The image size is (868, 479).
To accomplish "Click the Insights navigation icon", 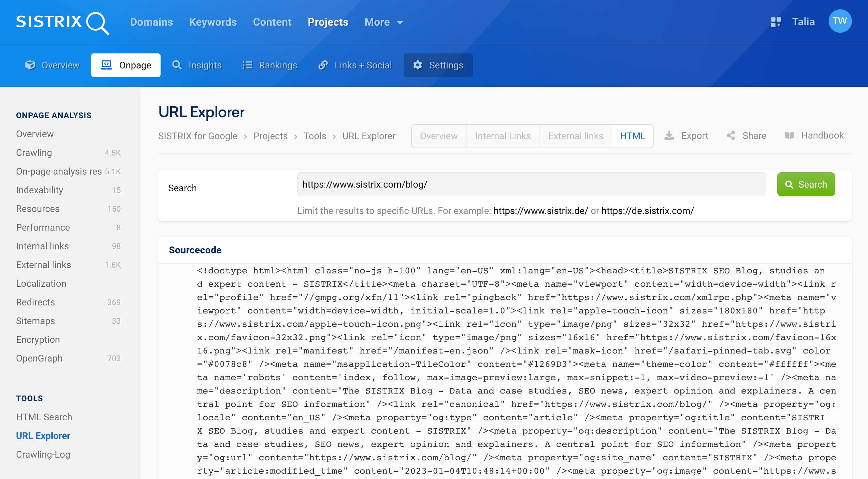I will coord(177,65).
